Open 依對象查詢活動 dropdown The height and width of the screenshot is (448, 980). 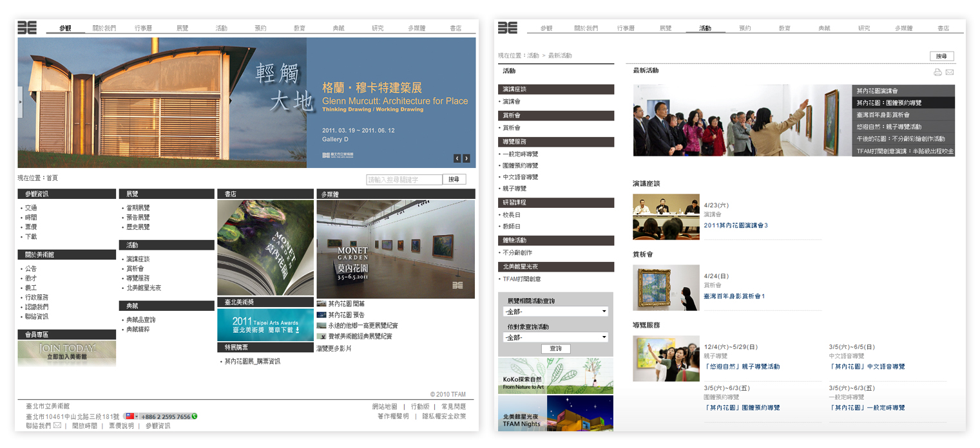[x=555, y=337]
